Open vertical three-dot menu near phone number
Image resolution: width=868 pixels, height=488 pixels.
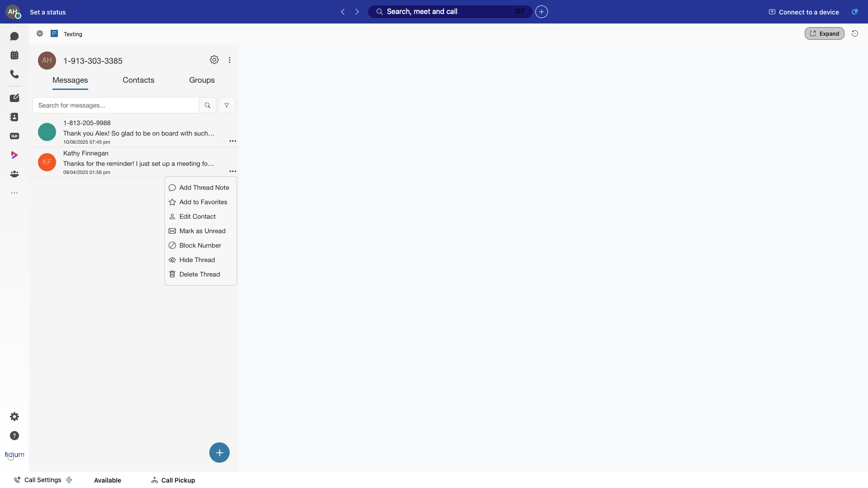click(x=230, y=60)
